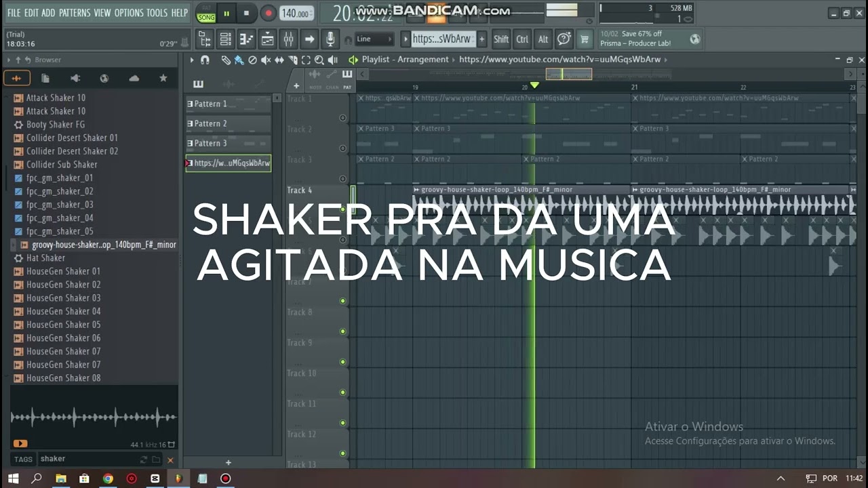868x488 pixels.
Task: Mute Track 11 via green light
Action: tap(342, 423)
